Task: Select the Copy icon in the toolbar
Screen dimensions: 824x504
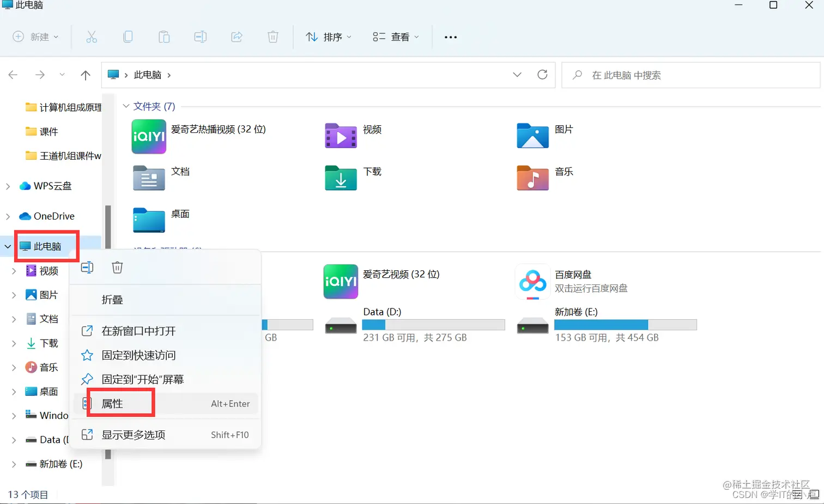Action: [x=128, y=37]
